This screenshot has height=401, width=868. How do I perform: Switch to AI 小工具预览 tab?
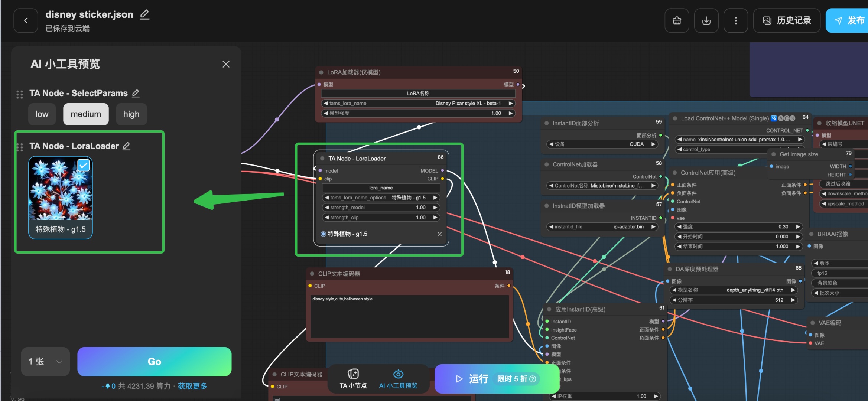(x=398, y=379)
